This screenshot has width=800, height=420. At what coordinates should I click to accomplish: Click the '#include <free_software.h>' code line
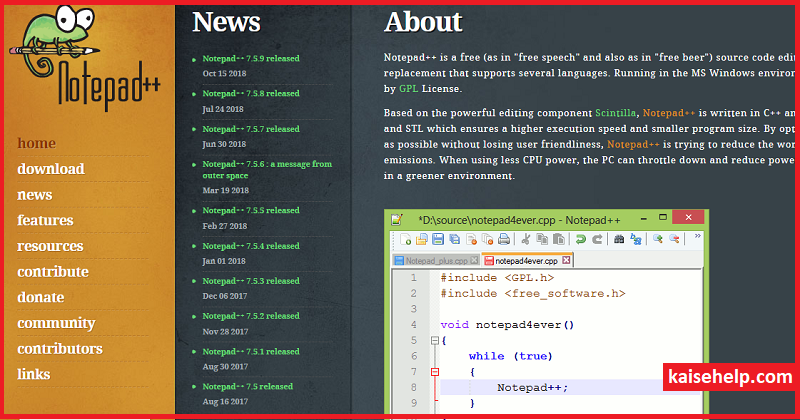click(533, 293)
